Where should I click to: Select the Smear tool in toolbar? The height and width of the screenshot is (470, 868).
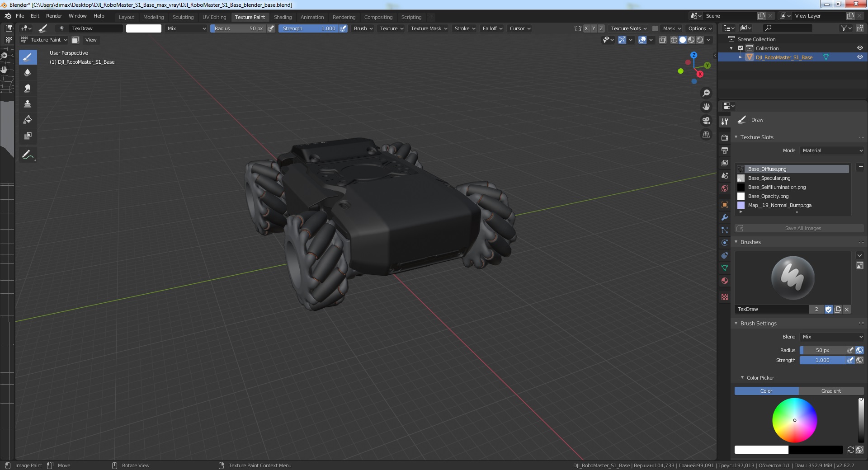(x=28, y=89)
